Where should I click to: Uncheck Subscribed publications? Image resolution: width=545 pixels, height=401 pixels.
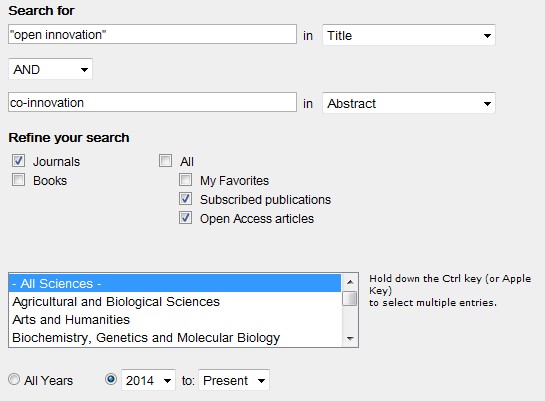(185, 199)
